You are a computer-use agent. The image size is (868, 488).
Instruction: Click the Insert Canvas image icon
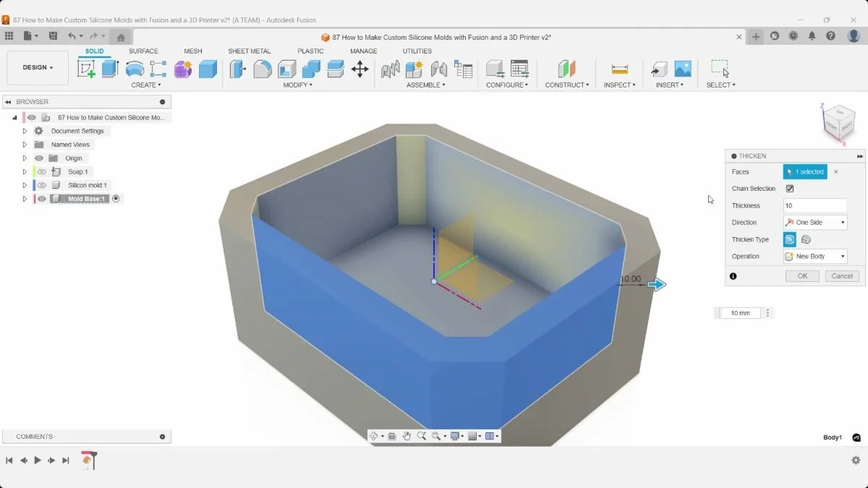683,69
